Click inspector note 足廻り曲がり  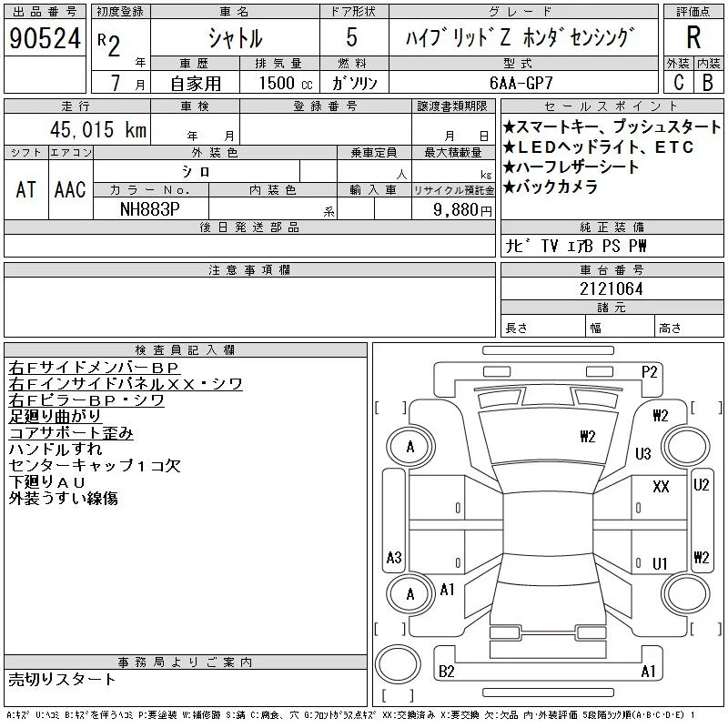pos(55,416)
